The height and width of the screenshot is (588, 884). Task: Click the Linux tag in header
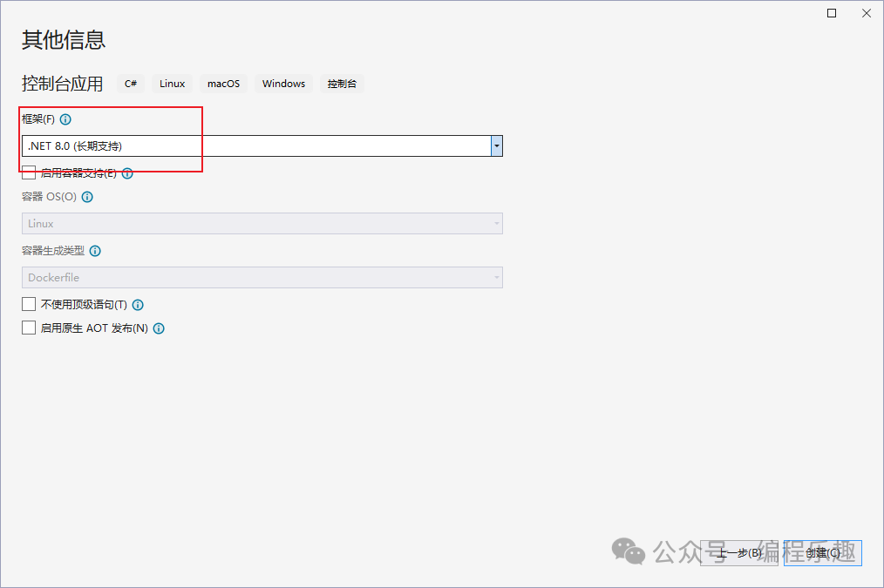click(172, 84)
